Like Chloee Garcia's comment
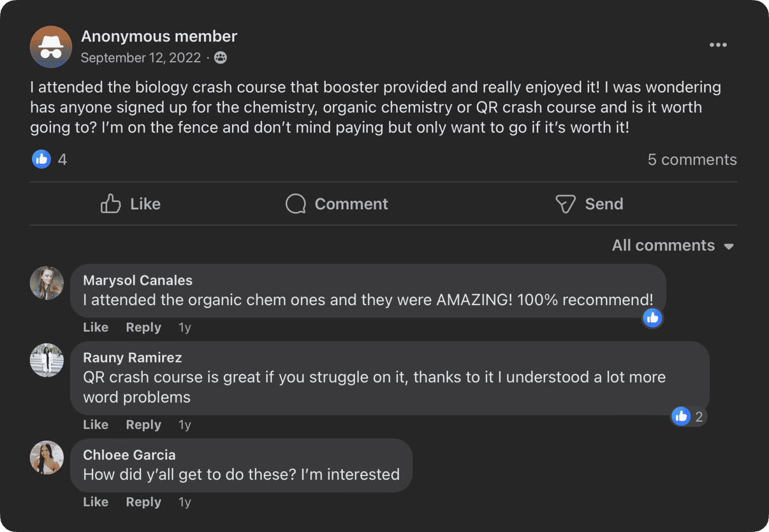Screen dimensions: 769x532 click(x=95, y=501)
